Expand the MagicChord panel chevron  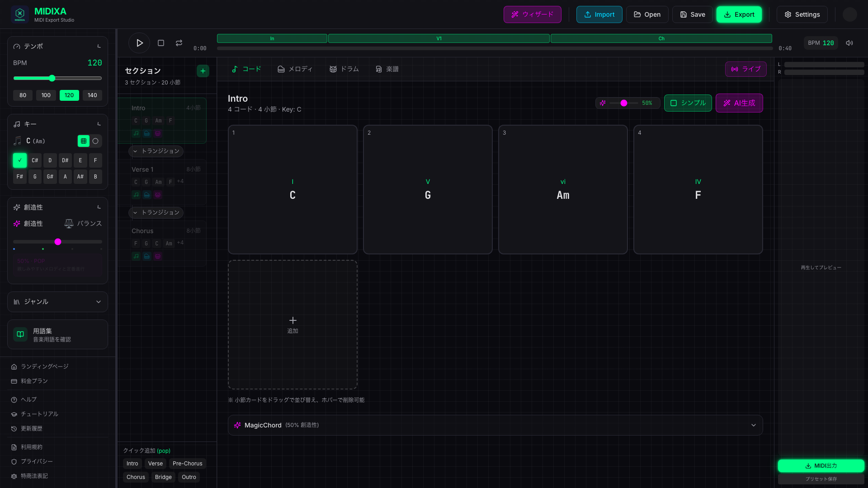pos(753,425)
